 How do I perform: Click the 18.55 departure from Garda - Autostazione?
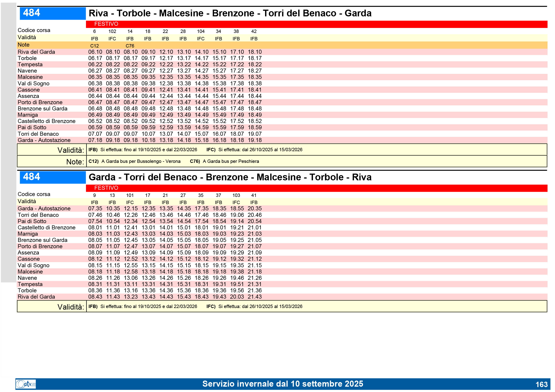[x=237, y=208]
